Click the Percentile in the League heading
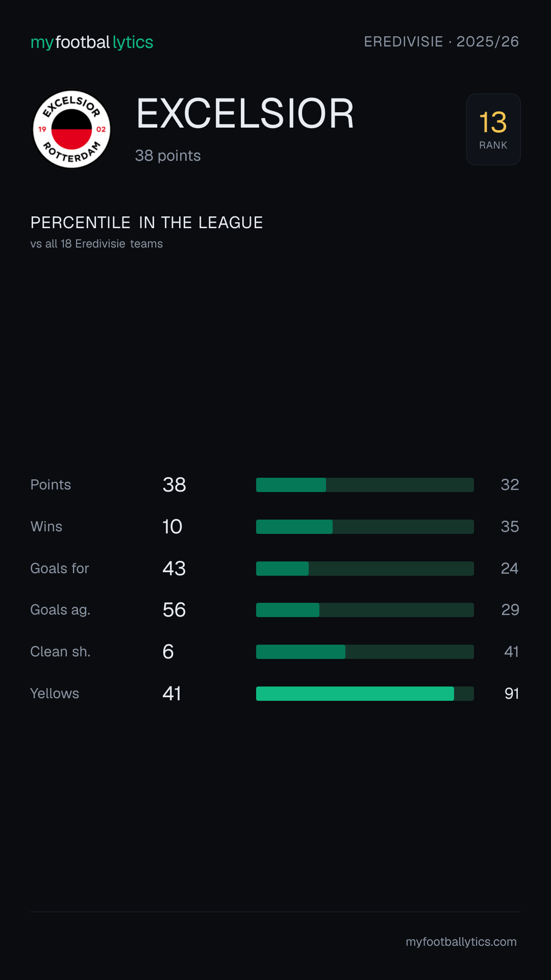This screenshot has width=551, height=980. pos(146,223)
